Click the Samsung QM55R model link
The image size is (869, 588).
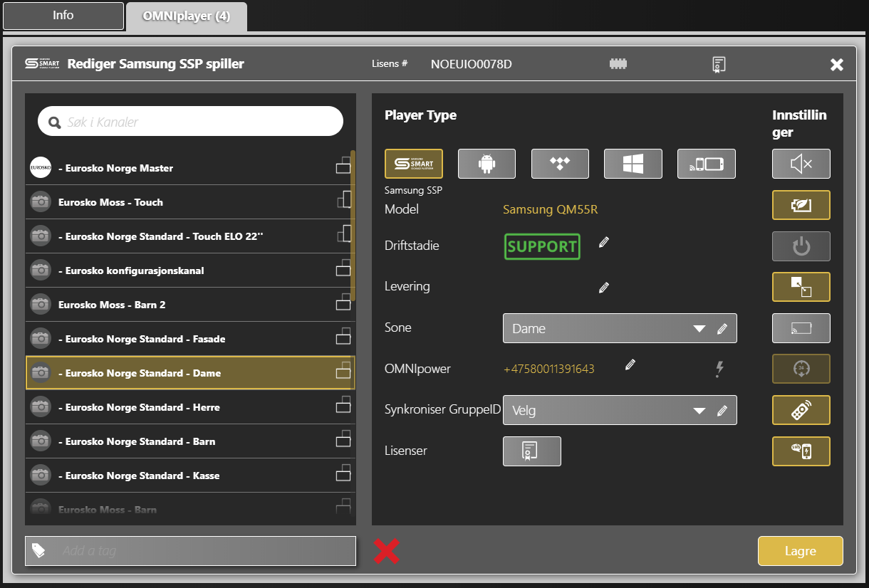tap(550, 209)
